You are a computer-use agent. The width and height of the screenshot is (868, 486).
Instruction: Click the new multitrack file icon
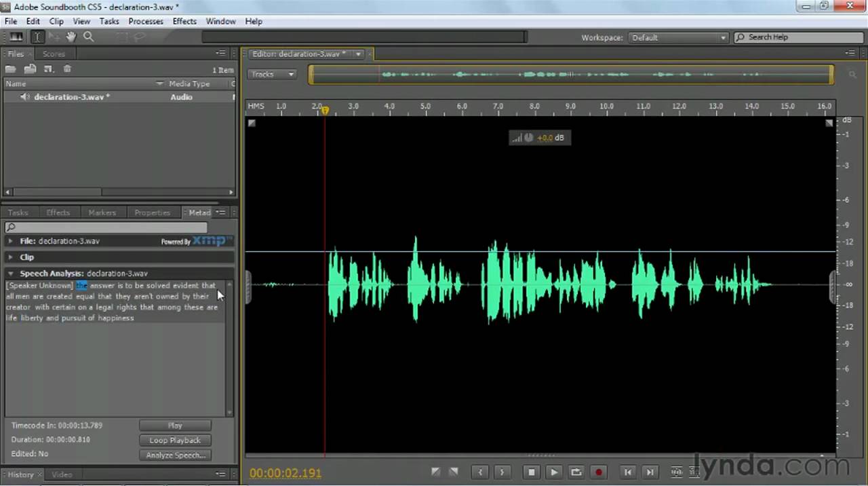click(48, 69)
